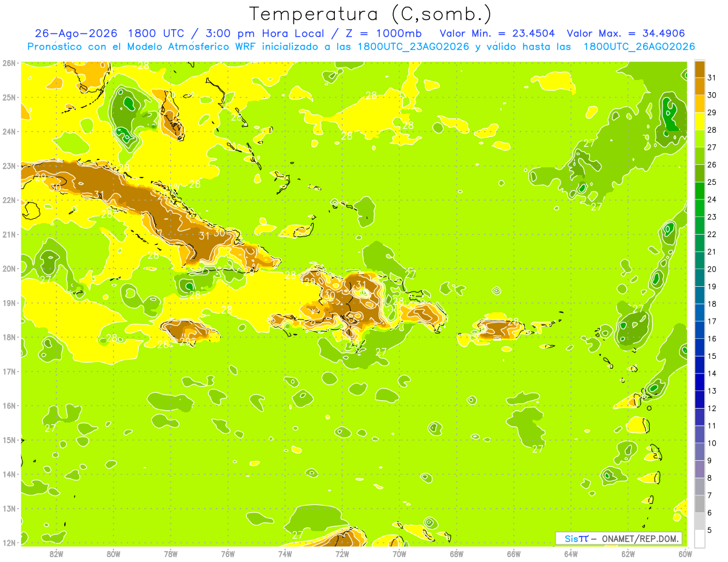This screenshot has width=728, height=562.
Task: Click 'Valor Max. = 34.4906'
Action: [x=626, y=33]
